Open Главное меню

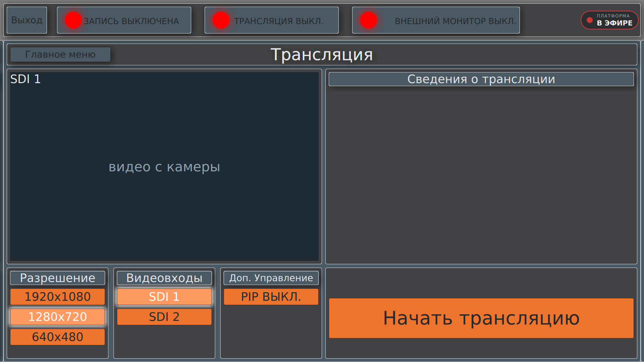(60, 54)
